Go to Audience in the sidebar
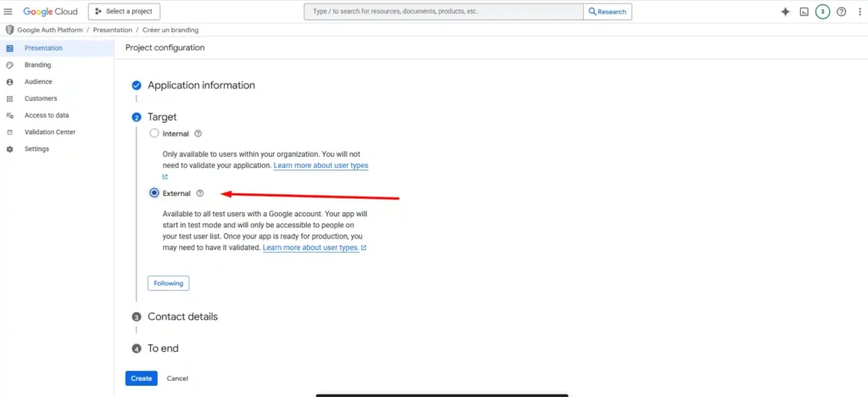 pos(38,82)
